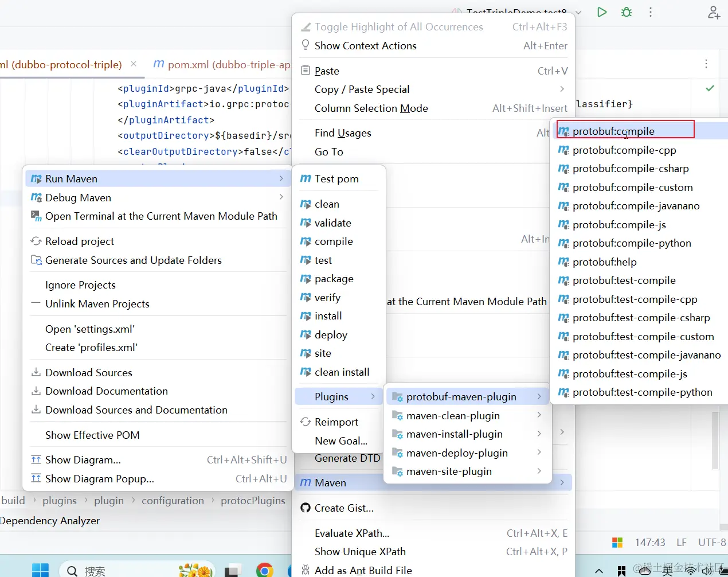Select Show Effective POM

[x=157, y=435]
